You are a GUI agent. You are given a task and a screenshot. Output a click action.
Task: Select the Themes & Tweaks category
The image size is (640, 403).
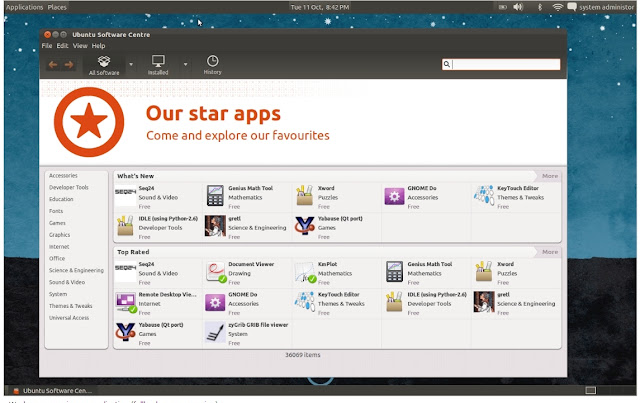[71, 306]
